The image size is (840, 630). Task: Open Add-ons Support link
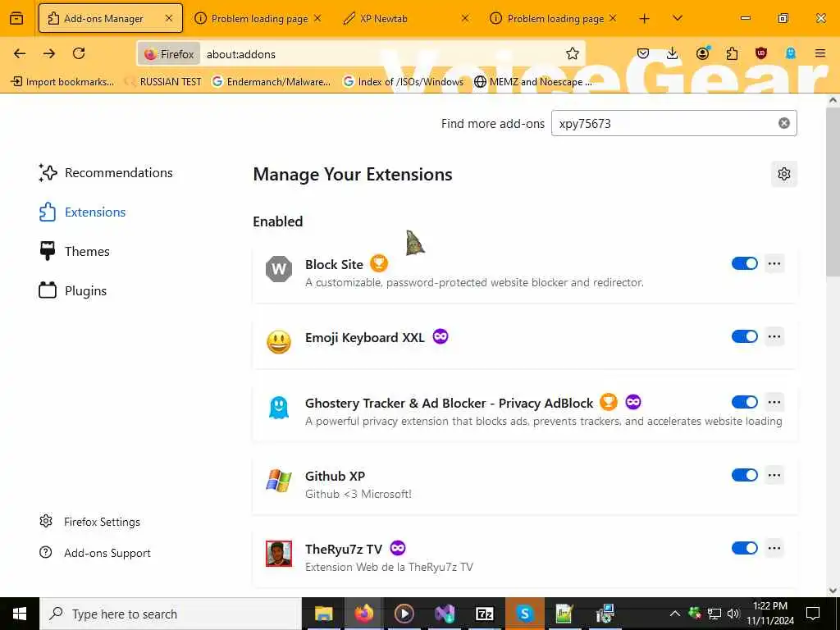pos(95,553)
